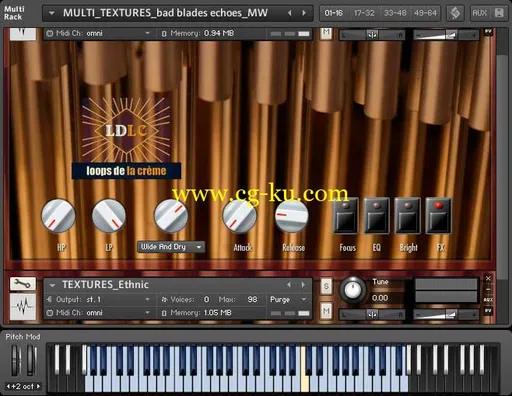The height and width of the screenshot is (396, 512).
Task: Go to previous multi with left arrow
Action: point(290,13)
